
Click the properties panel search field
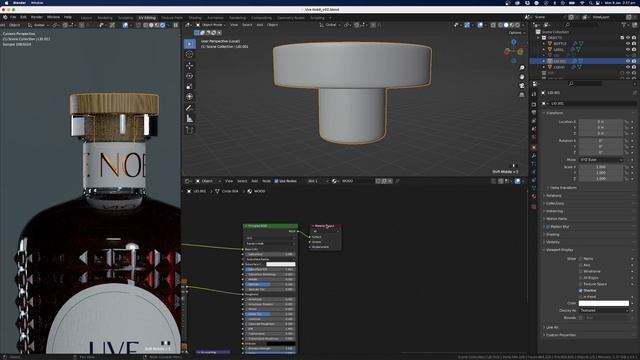coord(585,84)
